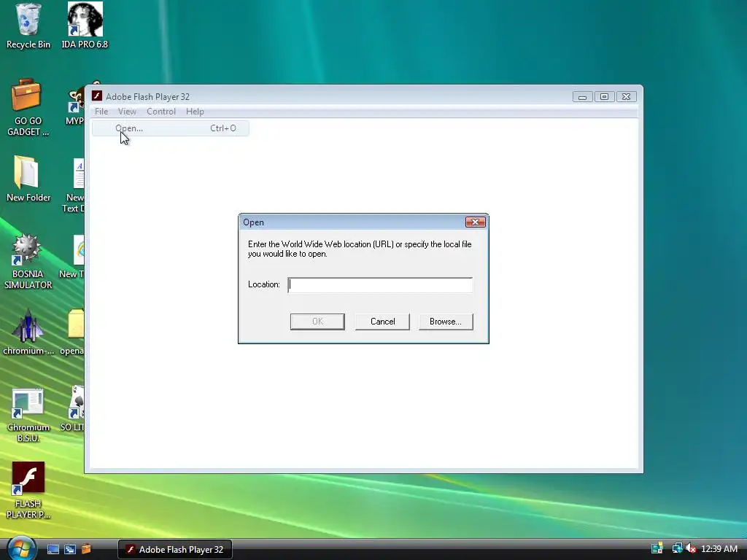
Task: Maximize the Adobe Flash Player window
Action: 604,97
